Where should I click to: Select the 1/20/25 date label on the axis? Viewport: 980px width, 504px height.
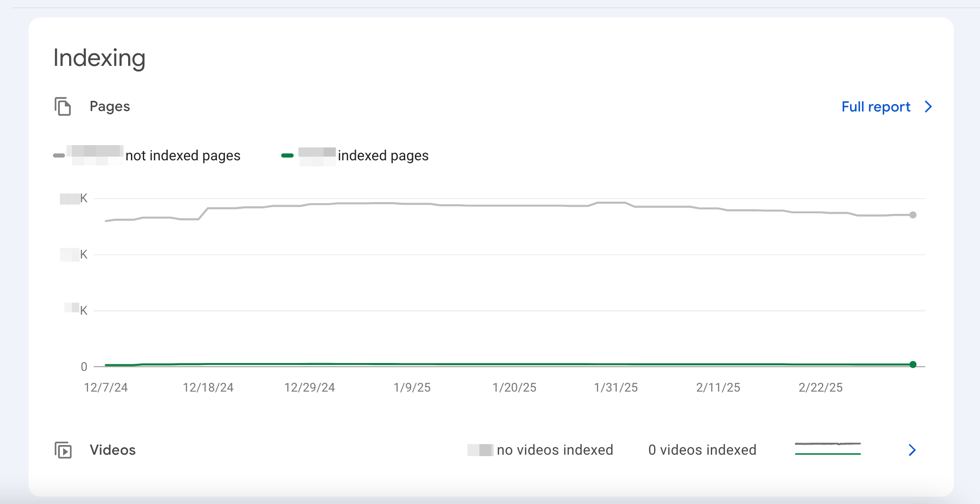(x=514, y=387)
